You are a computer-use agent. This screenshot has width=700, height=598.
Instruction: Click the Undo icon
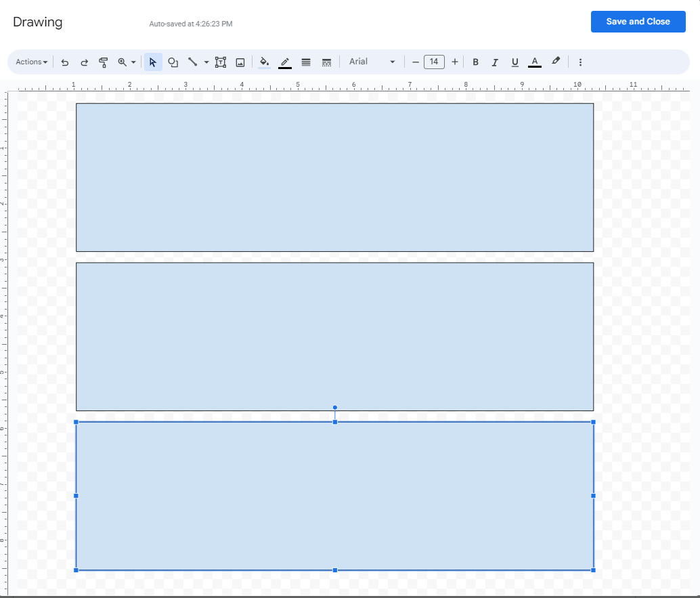point(65,62)
